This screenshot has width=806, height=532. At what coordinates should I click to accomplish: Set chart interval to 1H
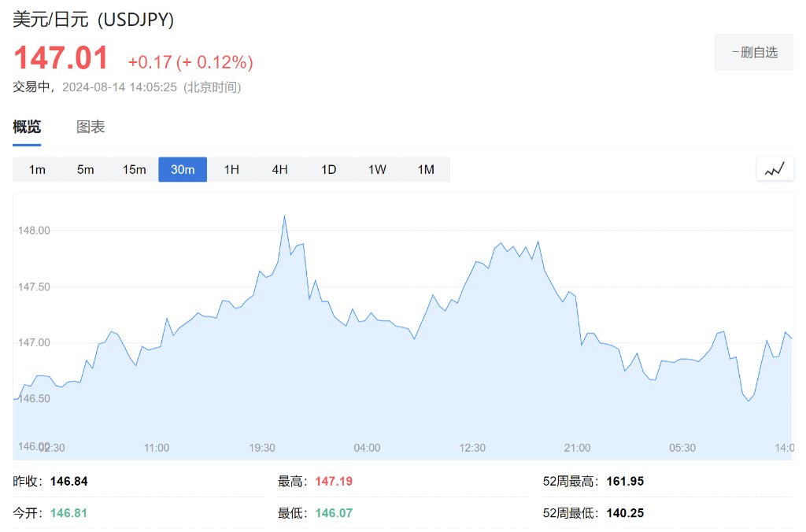[x=231, y=170]
